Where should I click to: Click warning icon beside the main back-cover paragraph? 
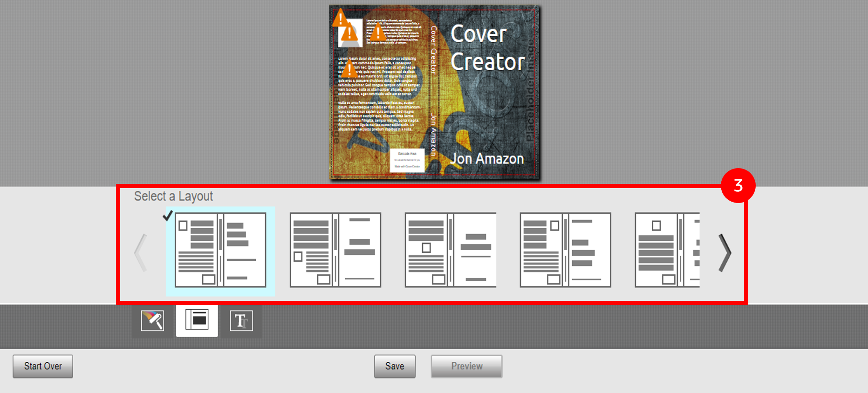pos(349,70)
